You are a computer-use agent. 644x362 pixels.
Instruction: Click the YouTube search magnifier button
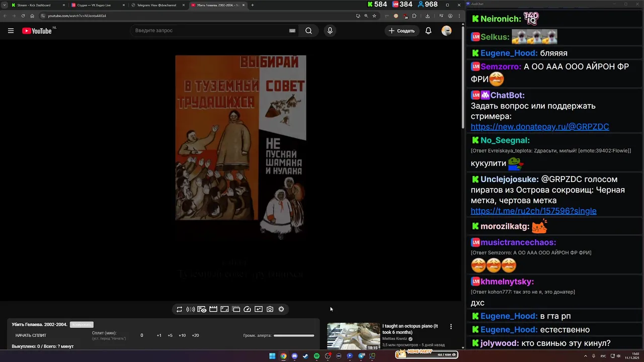click(x=308, y=31)
